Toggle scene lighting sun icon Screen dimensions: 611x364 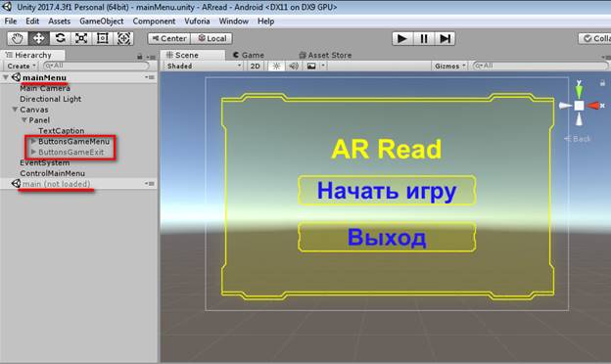click(x=276, y=67)
